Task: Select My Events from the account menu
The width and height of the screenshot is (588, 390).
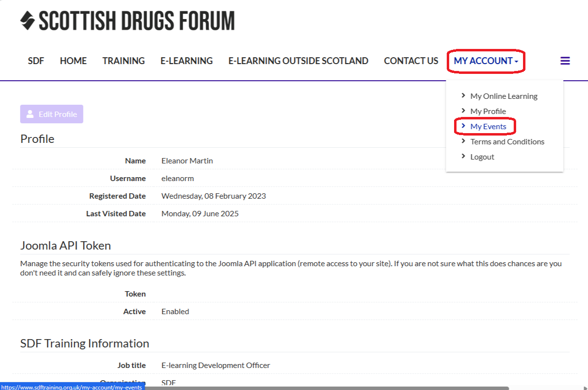Action: pos(488,126)
